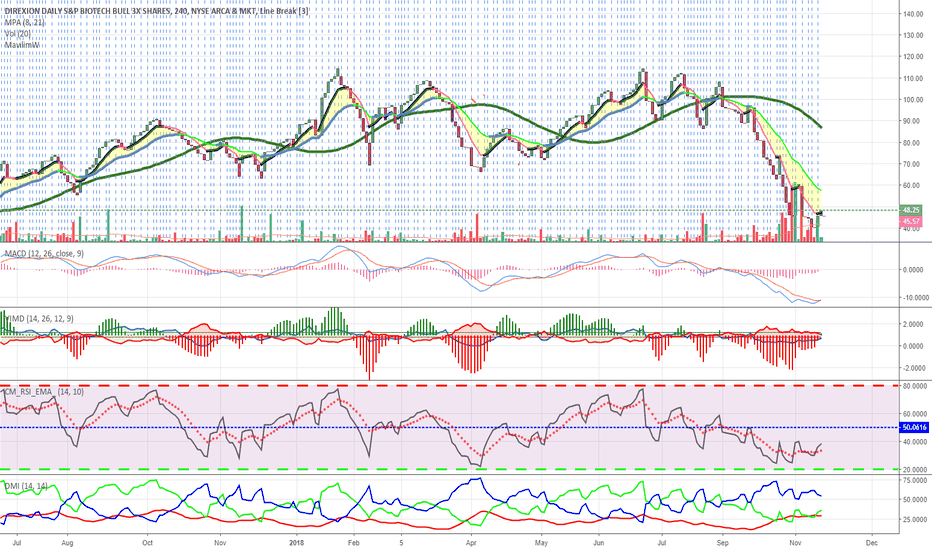
Task: Click the Apr date axis label
Action: 471,543
